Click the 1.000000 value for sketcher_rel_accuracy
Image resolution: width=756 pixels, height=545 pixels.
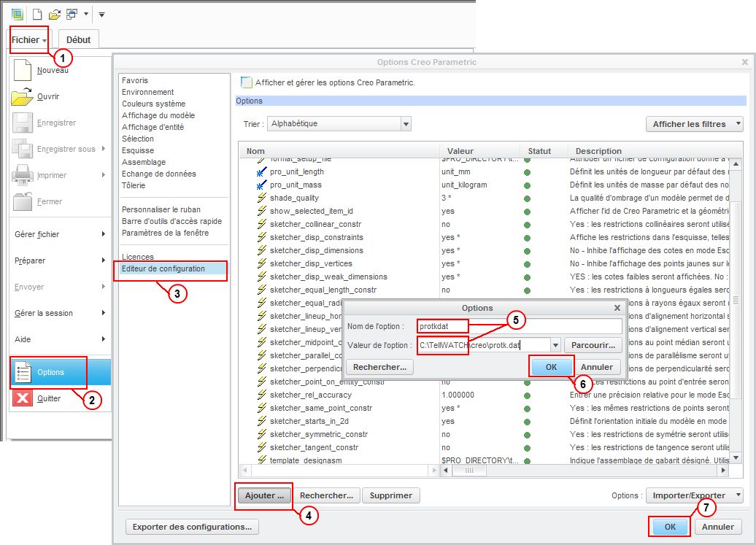coord(458,395)
